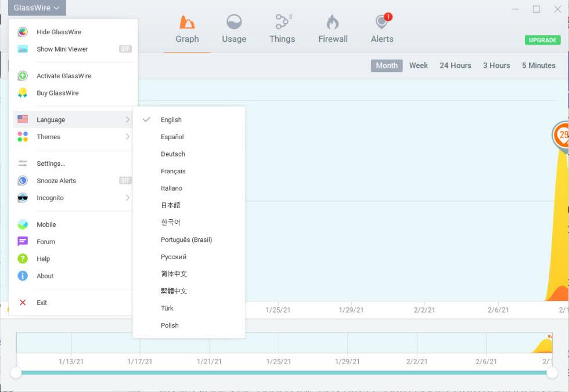Click the Exit menu entry text
This screenshot has width=569, height=392.
[x=42, y=303]
